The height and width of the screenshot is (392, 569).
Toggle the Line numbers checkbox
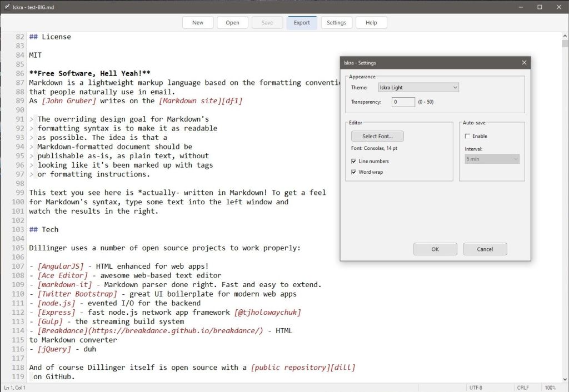click(x=354, y=161)
